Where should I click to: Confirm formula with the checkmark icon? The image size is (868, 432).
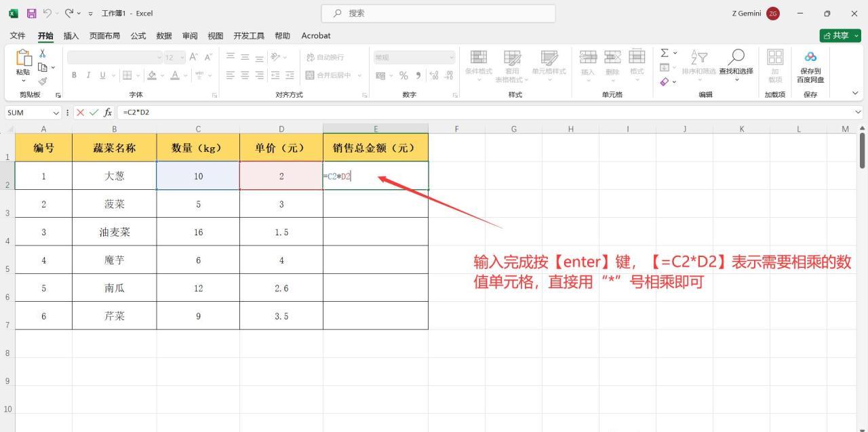94,112
